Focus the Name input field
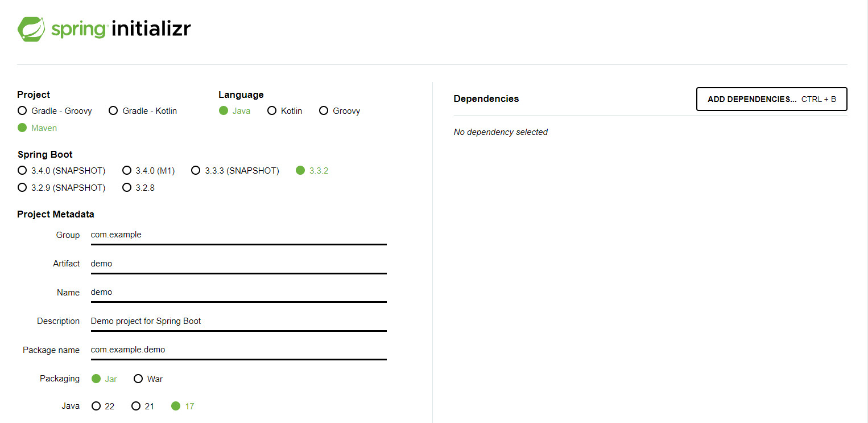868x423 pixels. (x=239, y=293)
